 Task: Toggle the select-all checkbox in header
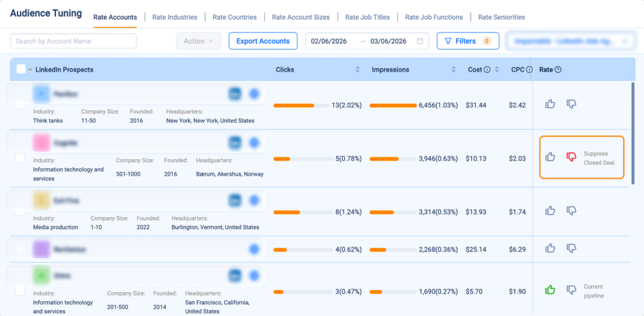(x=21, y=69)
